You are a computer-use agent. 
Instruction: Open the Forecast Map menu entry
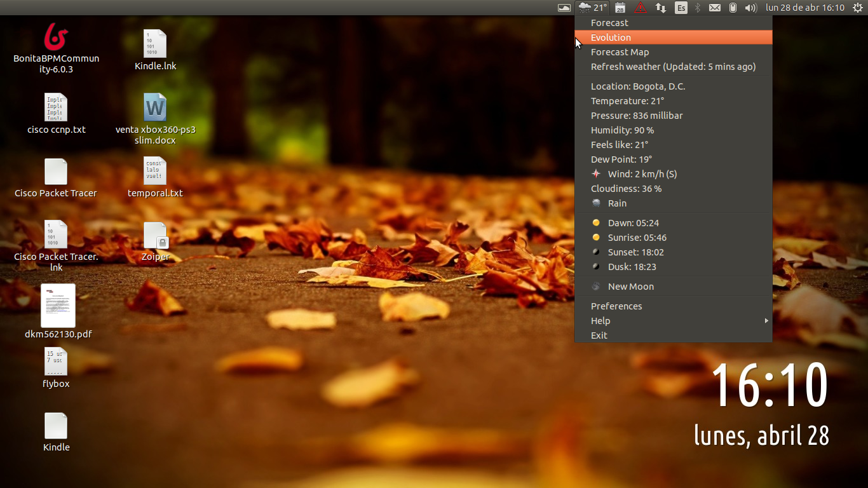coord(619,51)
